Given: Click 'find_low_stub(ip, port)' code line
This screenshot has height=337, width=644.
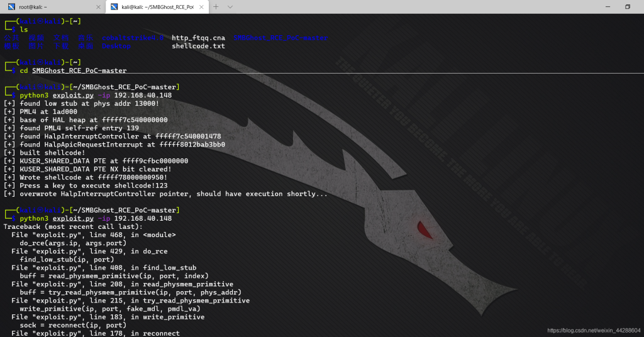Looking at the screenshot, I should pos(67,260).
